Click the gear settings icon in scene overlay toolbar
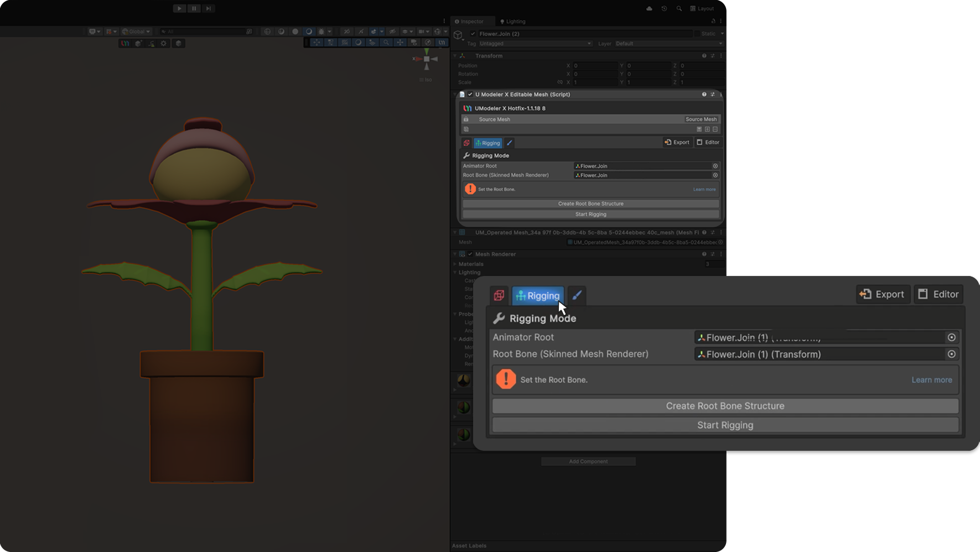Image resolution: width=980 pixels, height=552 pixels. coord(164,43)
